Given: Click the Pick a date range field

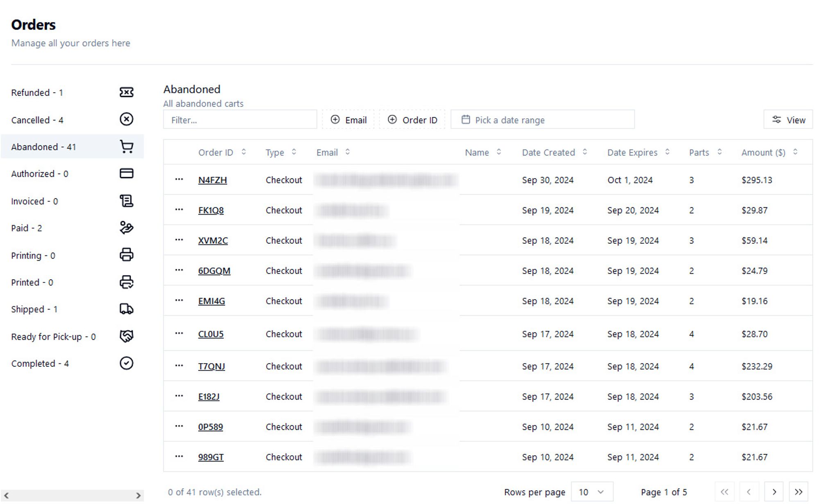Looking at the screenshot, I should 542,119.
